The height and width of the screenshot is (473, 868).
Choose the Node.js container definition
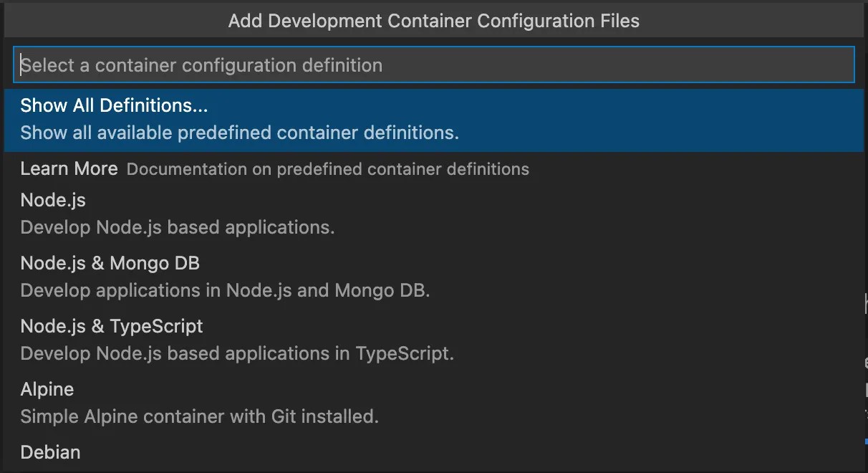[434, 214]
